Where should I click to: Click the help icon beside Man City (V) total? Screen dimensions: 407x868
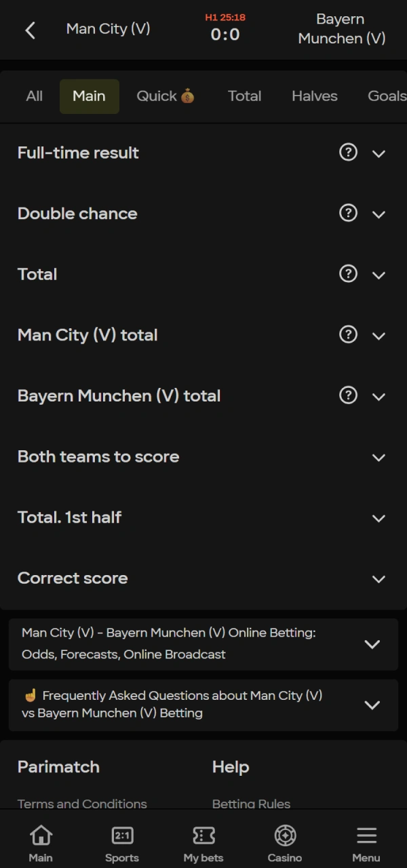tap(348, 334)
